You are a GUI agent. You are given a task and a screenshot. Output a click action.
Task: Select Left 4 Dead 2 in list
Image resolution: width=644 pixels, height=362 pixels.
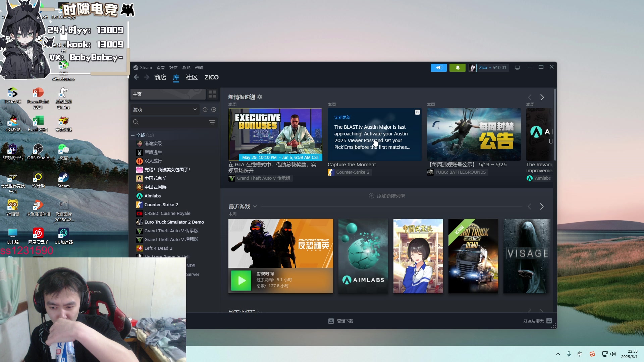[158, 248]
